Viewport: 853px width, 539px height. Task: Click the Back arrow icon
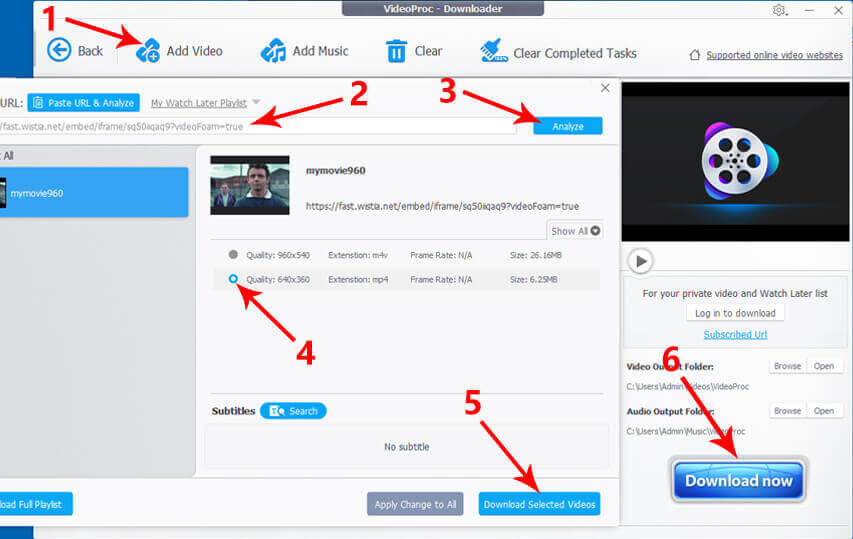tap(59, 51)
